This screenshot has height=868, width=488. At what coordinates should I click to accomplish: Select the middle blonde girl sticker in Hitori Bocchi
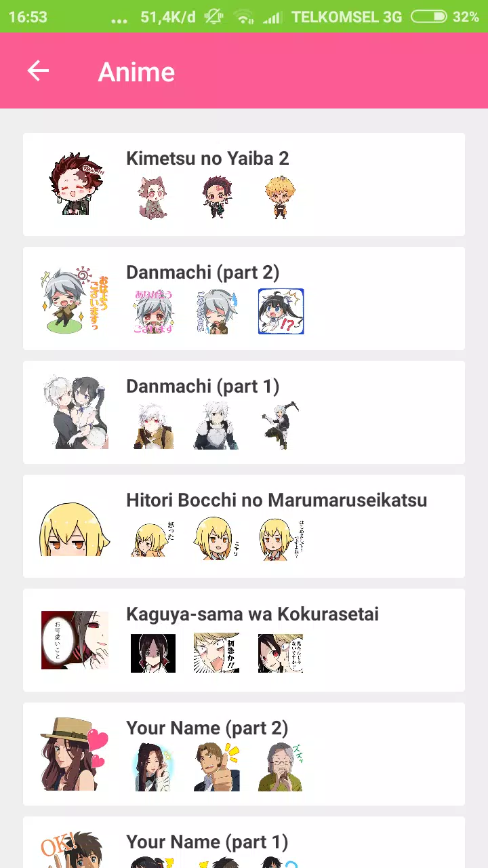[217, 539]
